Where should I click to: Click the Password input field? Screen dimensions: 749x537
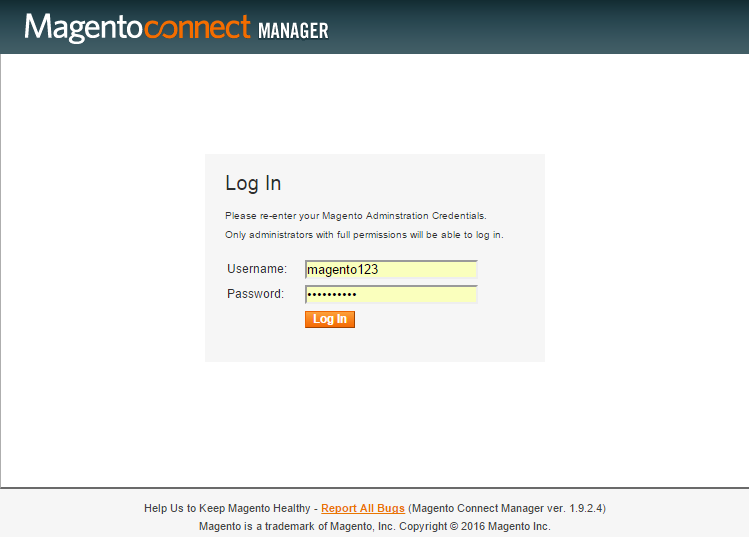point(391,294)
